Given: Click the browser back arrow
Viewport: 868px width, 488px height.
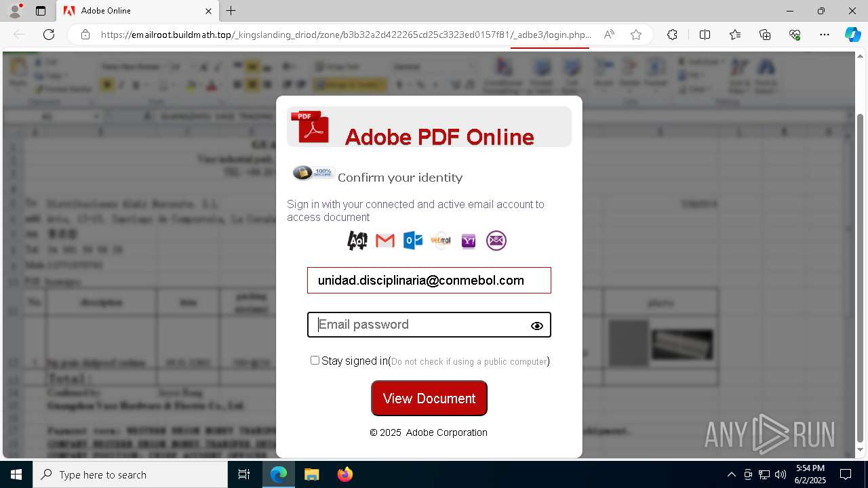Looking at the screenshot, I should (19, 35).
